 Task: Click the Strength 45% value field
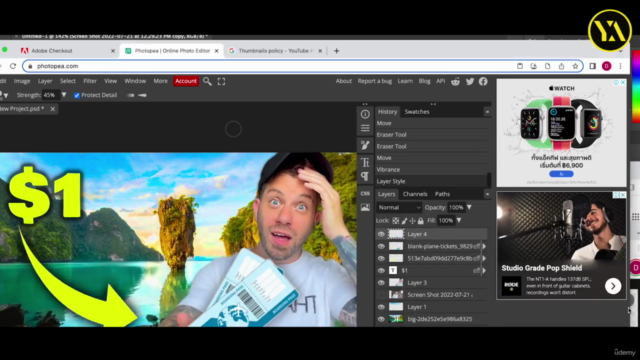point(50,95)
